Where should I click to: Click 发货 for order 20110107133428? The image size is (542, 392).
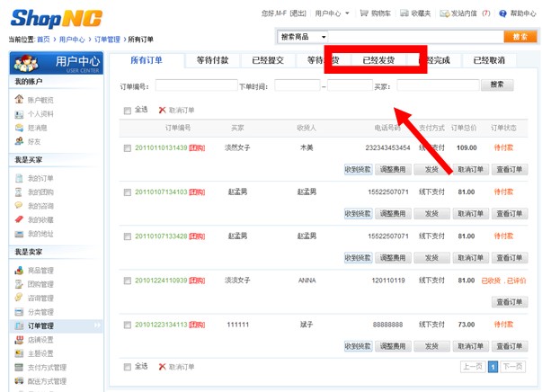pyautogui.click(x=431, y=258)
